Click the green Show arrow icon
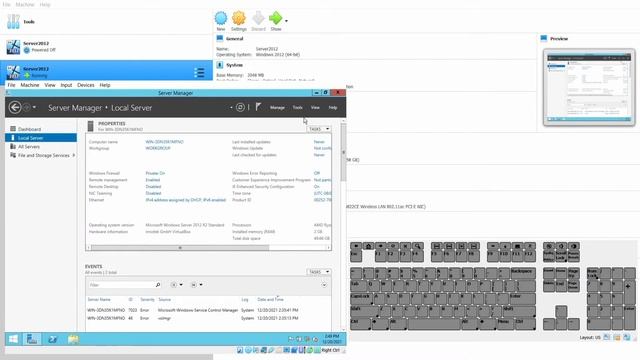This screenshot has height=360, width=640. [276, 18]
